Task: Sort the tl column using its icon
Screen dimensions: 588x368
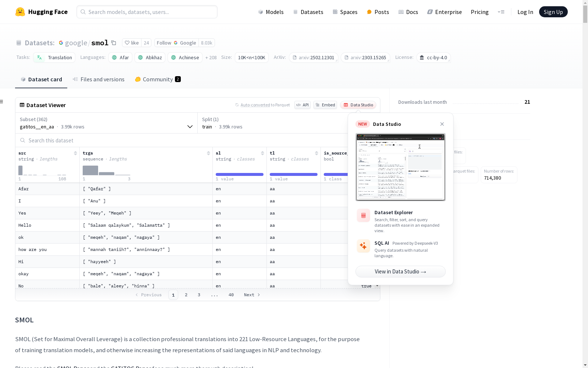Action: click(x=316, y=153)
